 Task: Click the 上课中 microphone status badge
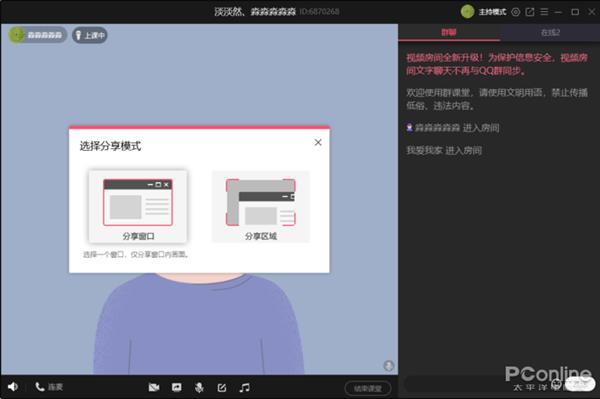90,35
